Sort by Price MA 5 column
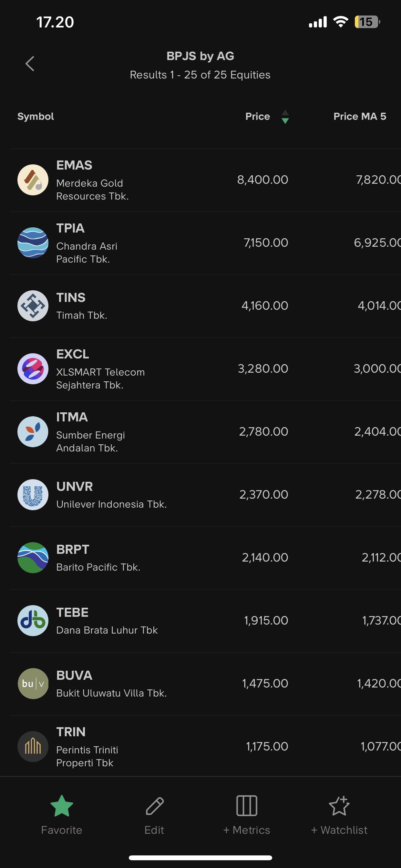This screenshot has height=868, width=401. (x=360, y=117)
